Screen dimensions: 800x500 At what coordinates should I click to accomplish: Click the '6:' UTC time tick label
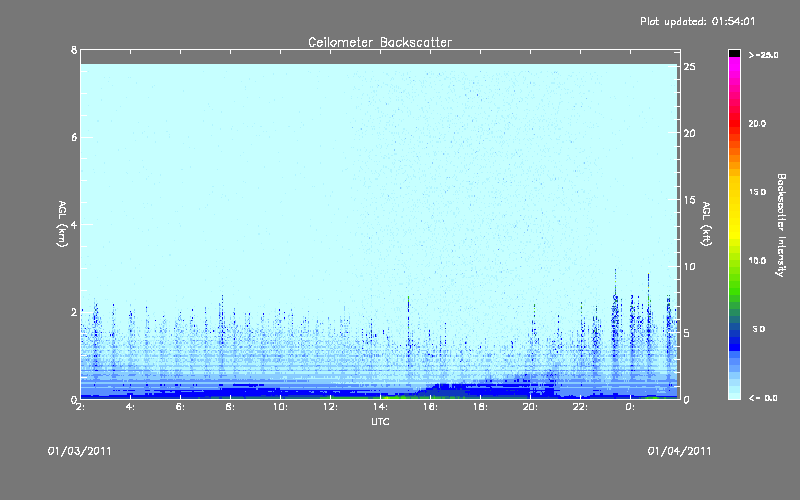point(181,407)
